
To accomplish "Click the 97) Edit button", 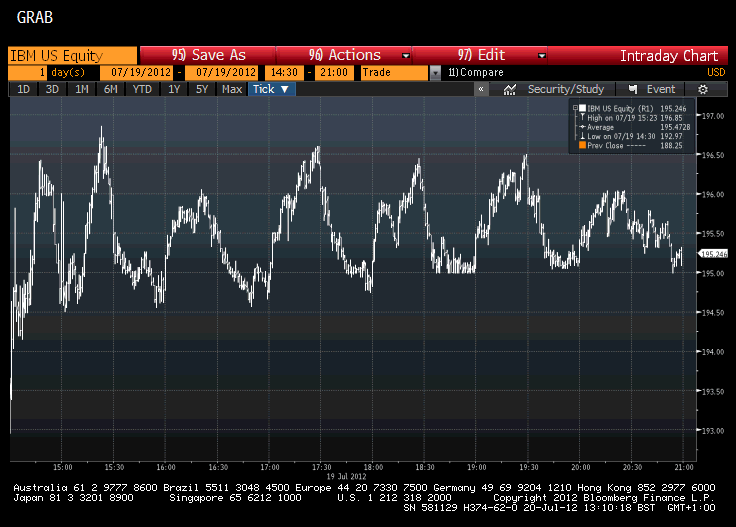I will point(480,55).
